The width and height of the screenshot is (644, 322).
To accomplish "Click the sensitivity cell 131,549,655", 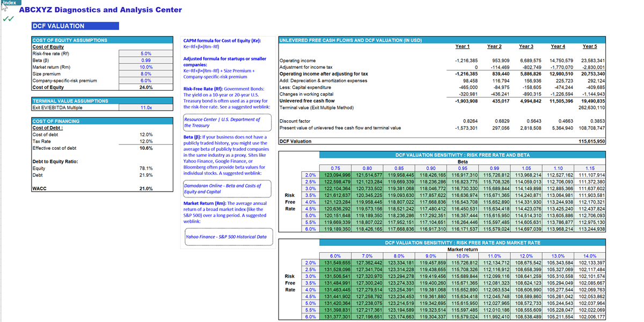I will tap(336, 263).
